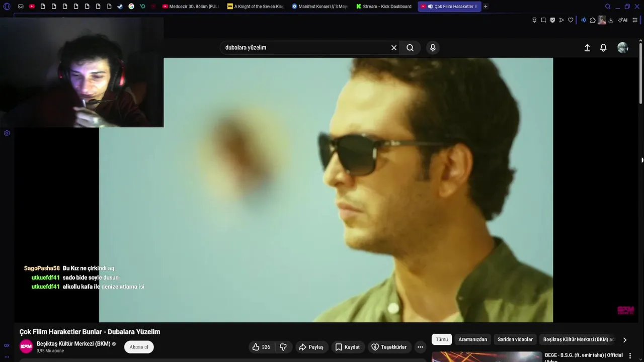Switch to Manifest Konseri tab
Viewport: 644px width, 362px height.
click(320, 7)
